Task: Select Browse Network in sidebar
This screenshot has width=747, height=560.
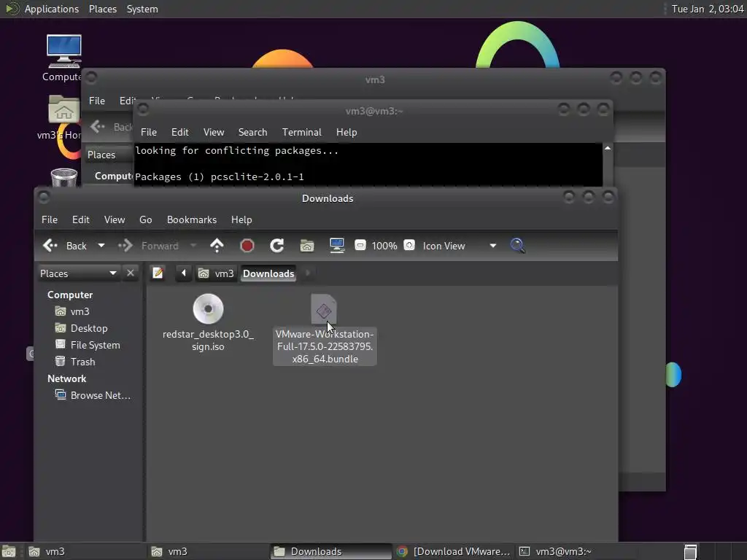Action: coord(100,395)
